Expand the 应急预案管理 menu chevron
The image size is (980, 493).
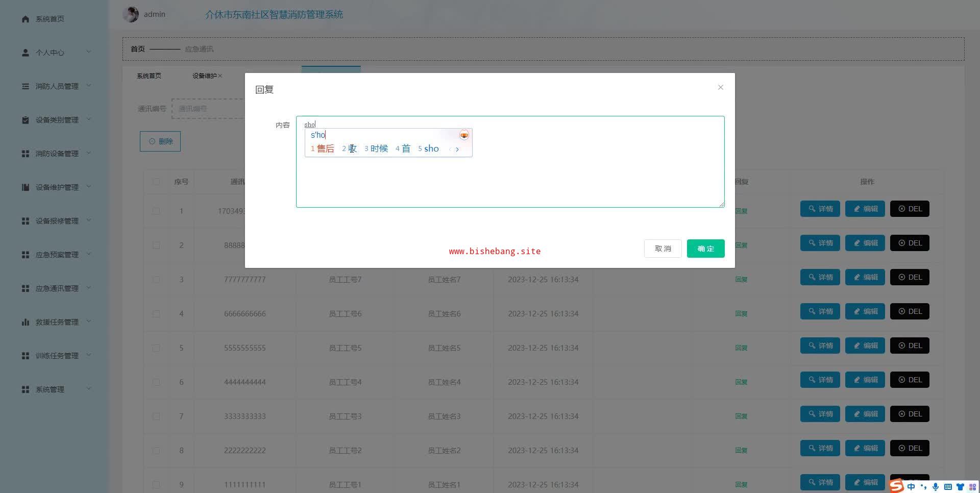89,254
